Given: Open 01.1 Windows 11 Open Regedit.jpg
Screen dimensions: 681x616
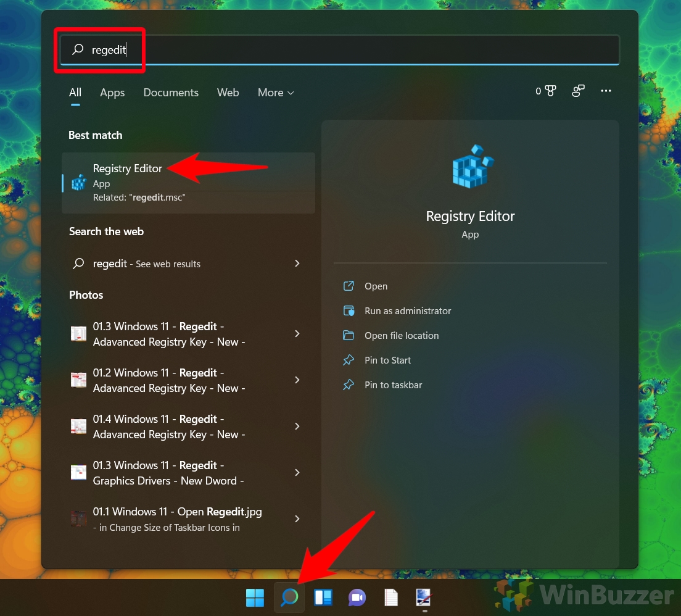Looking at the screenshot, I should click(x=189, y=519).
